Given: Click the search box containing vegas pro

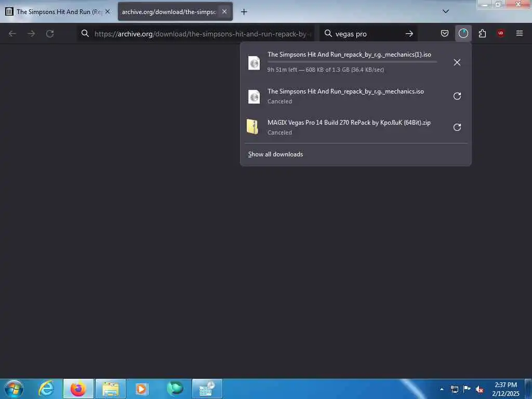Looking at the screenshot, I should click(x=368, y=34).
